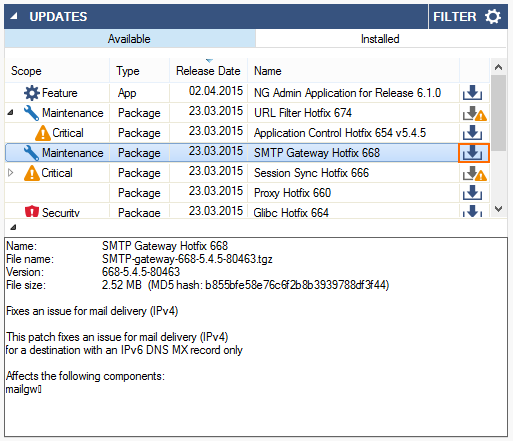Image resolution: width=513 pixels, height=441 pixels.
Task: Click the Feature gear scope icon
Action: [32, 93]
